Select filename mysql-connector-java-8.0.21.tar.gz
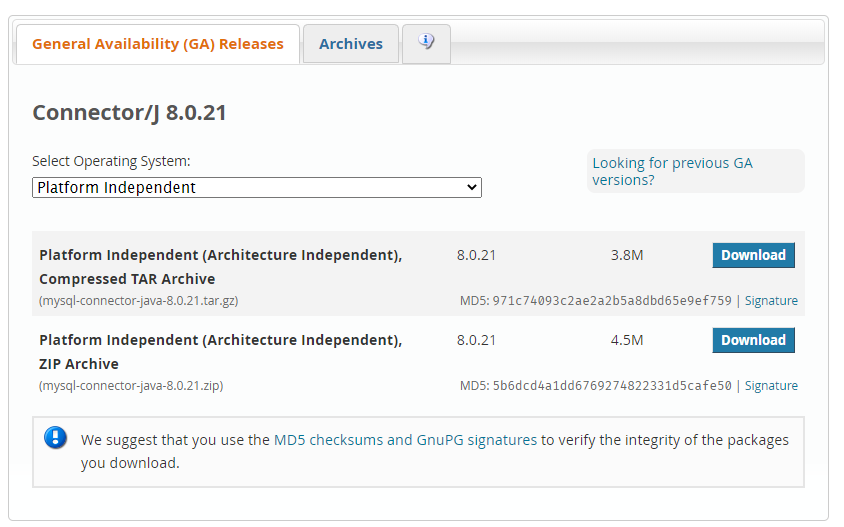Viewport: 844px width, 527px height. (138, 301)
